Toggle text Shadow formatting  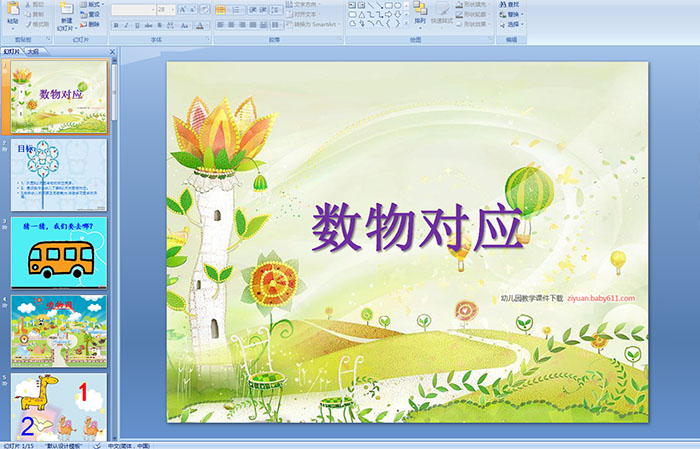[160, 25]
